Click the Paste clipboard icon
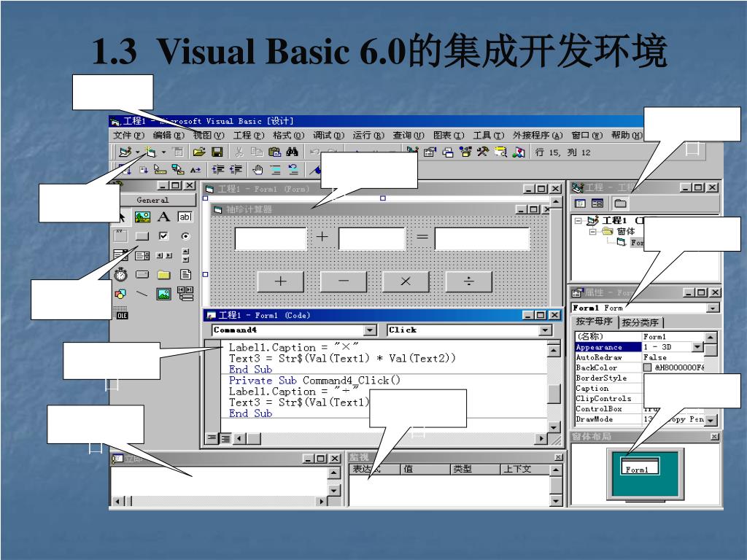 [274, 152]
